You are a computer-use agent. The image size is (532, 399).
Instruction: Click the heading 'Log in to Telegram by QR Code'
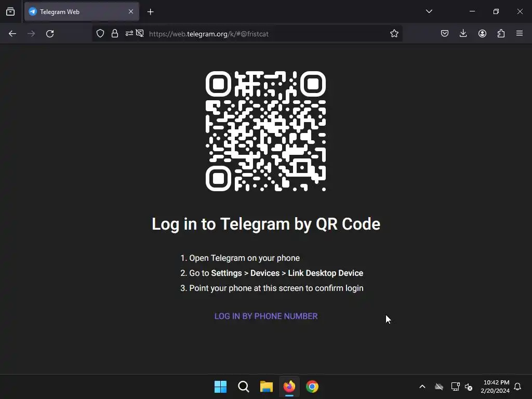tap(266, 224)
